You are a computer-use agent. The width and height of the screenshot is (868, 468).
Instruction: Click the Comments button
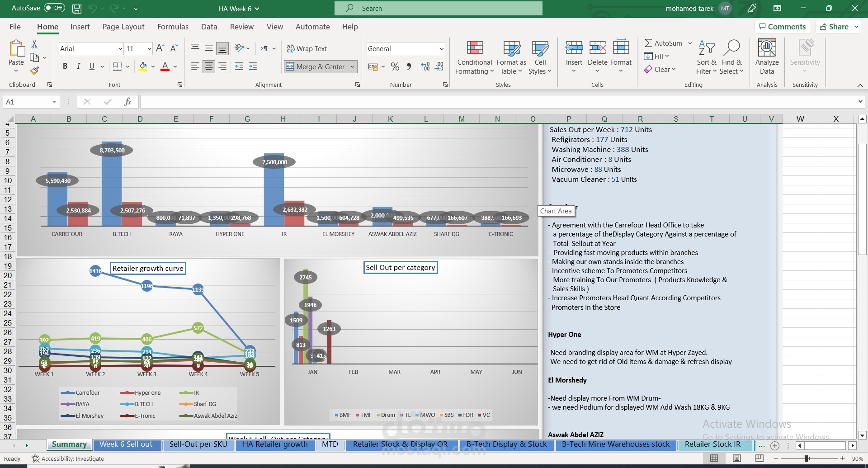point(783,27)
